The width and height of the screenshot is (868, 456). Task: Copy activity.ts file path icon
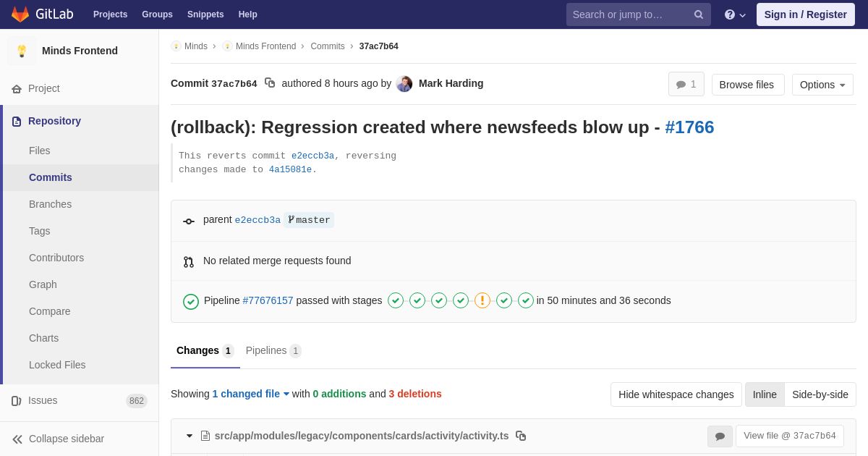pyautogui.click(x=521, y=436)
